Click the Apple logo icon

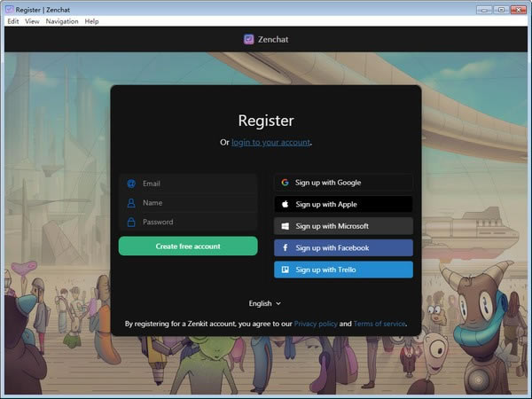(x=285, y=204)
